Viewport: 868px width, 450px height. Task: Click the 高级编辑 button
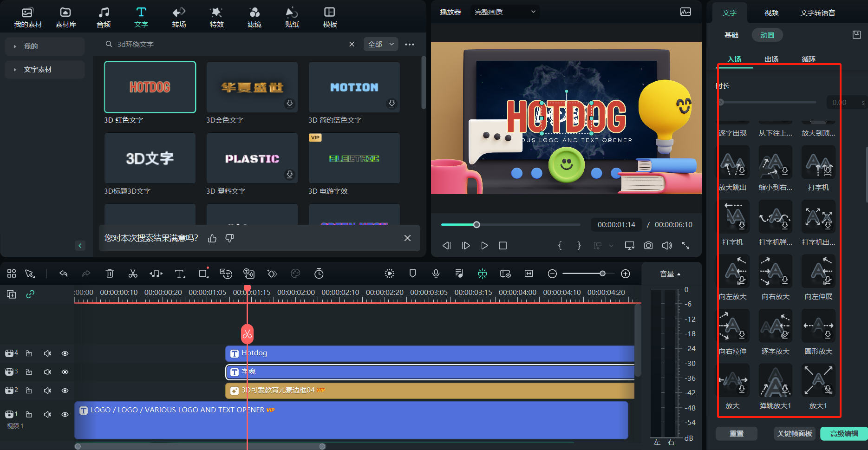pos(843,434)
